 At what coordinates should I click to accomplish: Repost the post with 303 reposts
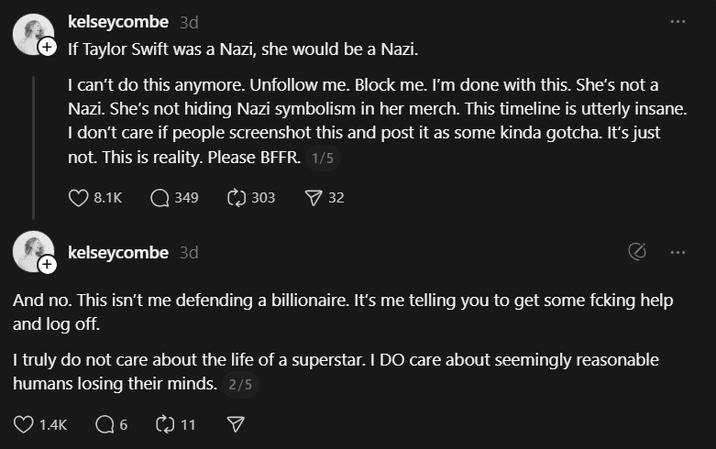point(237,198)
